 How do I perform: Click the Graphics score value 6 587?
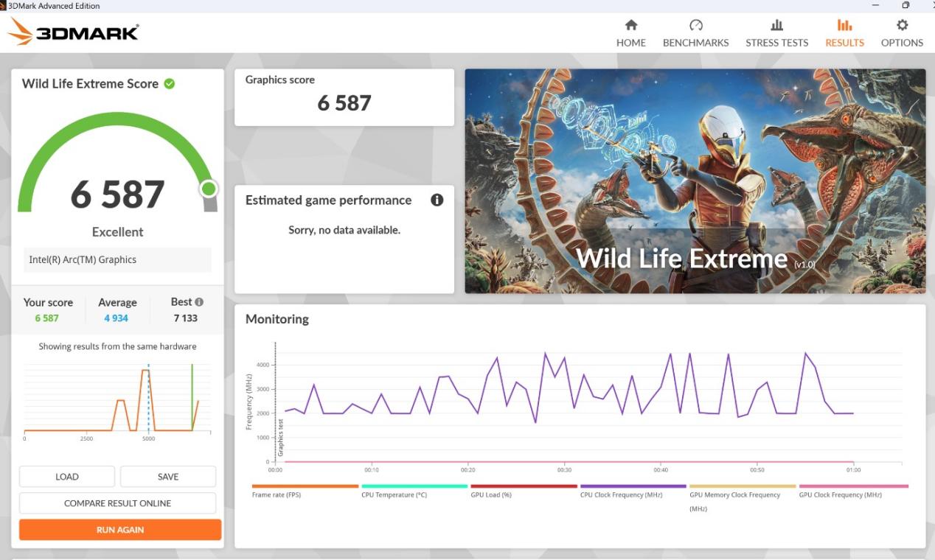coord(344,103)
